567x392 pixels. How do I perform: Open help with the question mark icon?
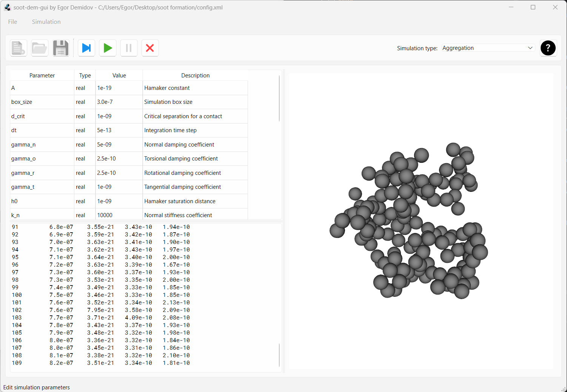[548, 48]
